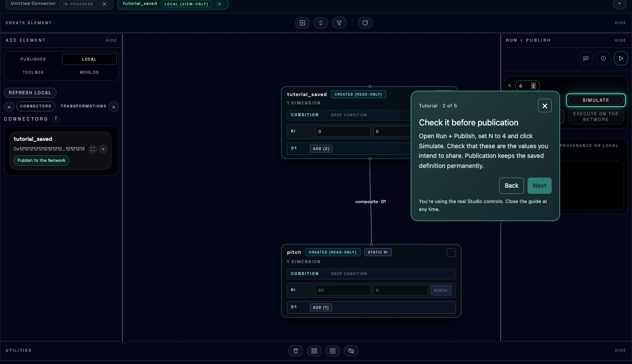This screenshot has width=632, height=364.
Task: Click Back in the tutorial popup
Action: click(x=511, y=186)
